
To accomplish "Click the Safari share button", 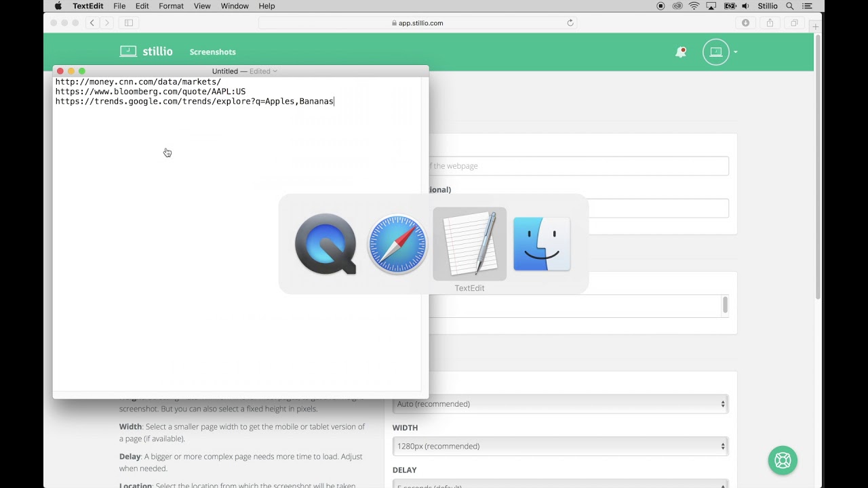I will [770, 23].
